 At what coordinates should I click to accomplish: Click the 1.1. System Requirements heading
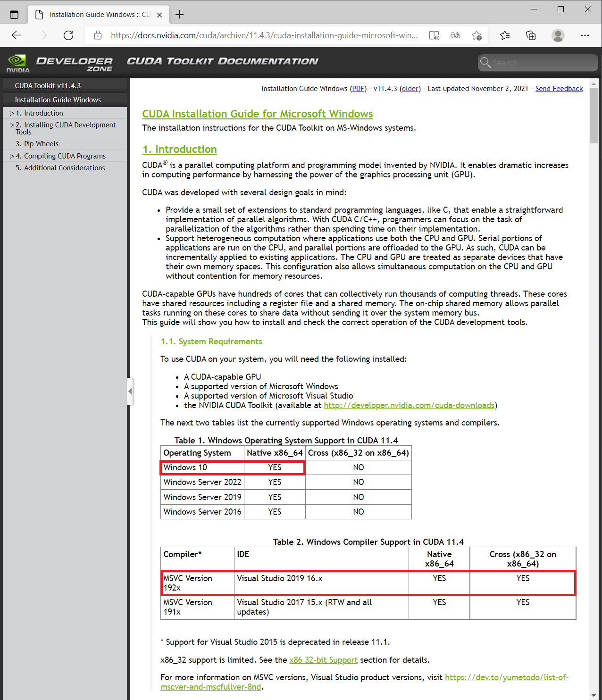(211, 342)
